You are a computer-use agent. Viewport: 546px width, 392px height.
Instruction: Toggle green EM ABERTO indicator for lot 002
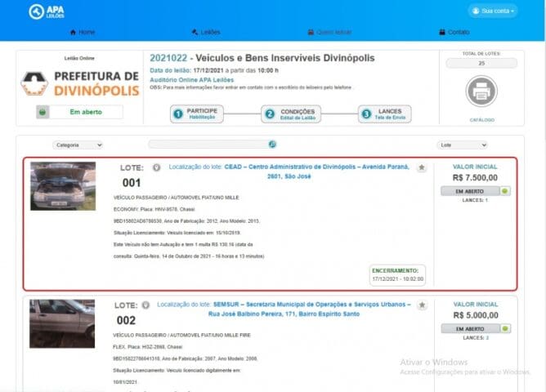point(505,328)
